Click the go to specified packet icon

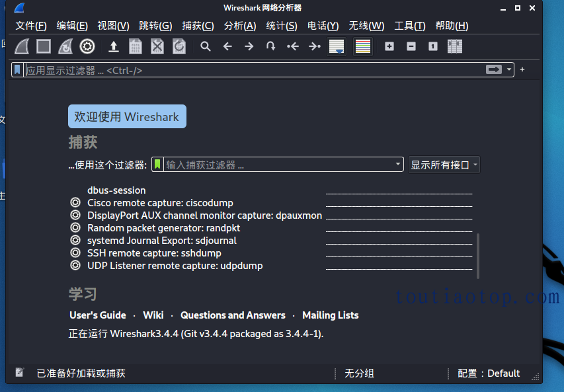(270, 46)
